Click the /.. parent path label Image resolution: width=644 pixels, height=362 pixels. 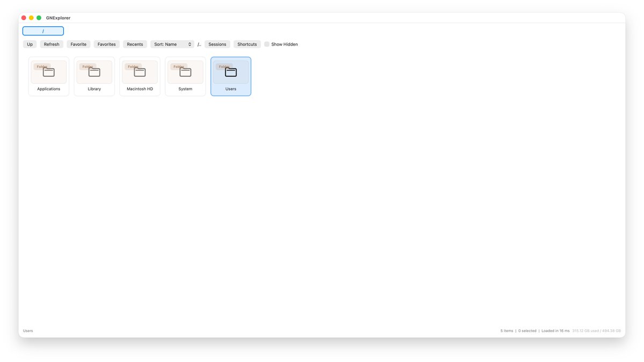pyautogui.click(x=199, y=45)
